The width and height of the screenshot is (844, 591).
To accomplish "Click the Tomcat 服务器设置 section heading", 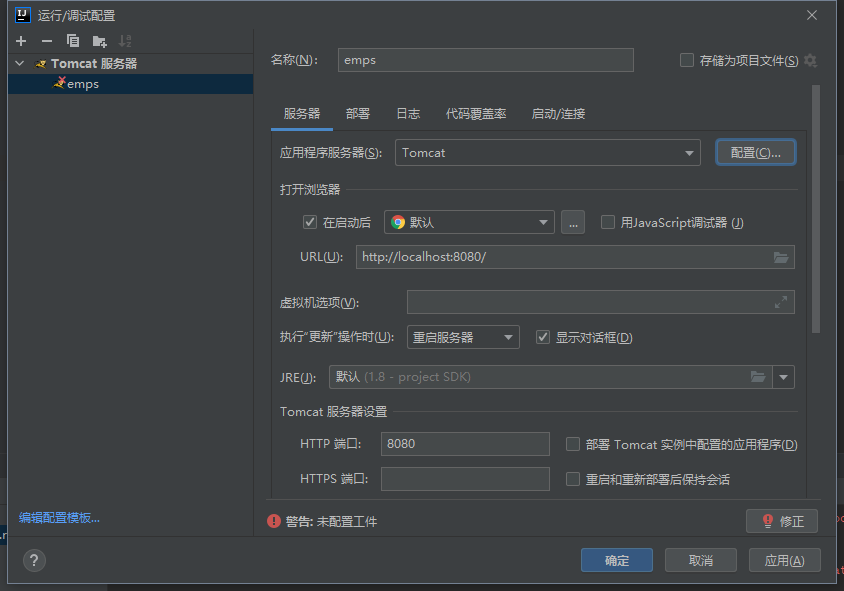I will (334, 412).
